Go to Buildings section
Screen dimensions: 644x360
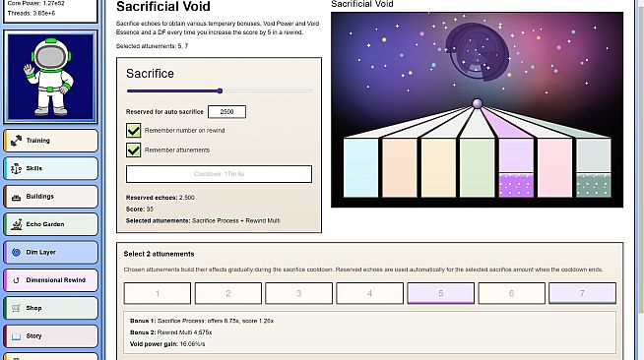pyautogui.click(x=51, y=197)
